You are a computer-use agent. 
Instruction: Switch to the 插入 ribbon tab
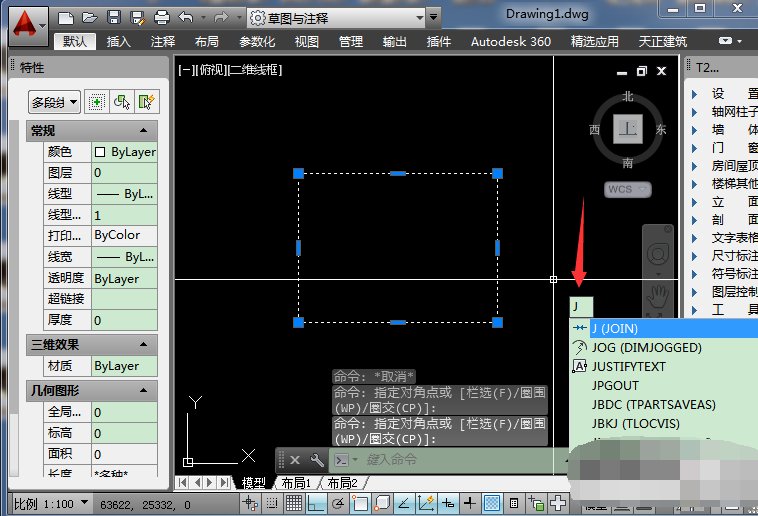pyautogui.click(x=118, y=42)
